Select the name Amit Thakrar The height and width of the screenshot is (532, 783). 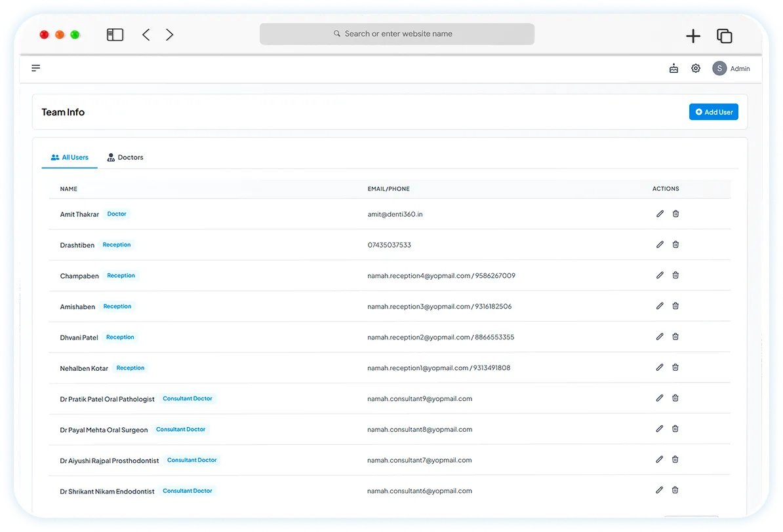pyautogui.click(x=79, y=214)
